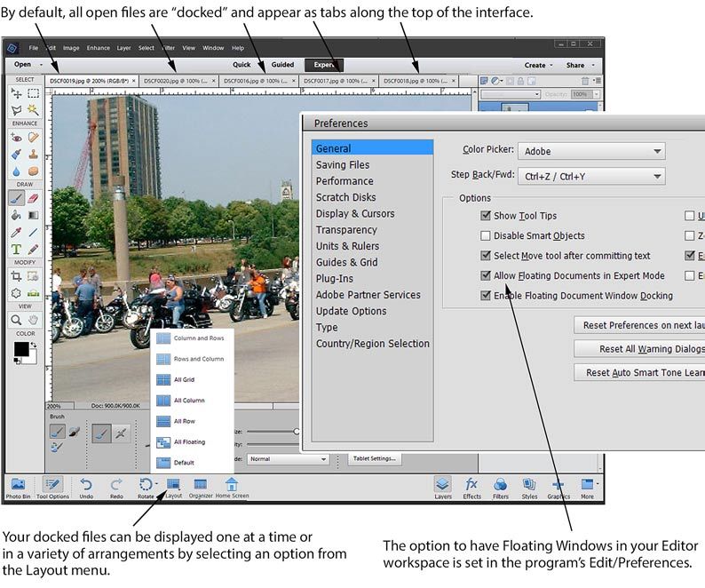Click the foreground color swatch

[21, 349]
